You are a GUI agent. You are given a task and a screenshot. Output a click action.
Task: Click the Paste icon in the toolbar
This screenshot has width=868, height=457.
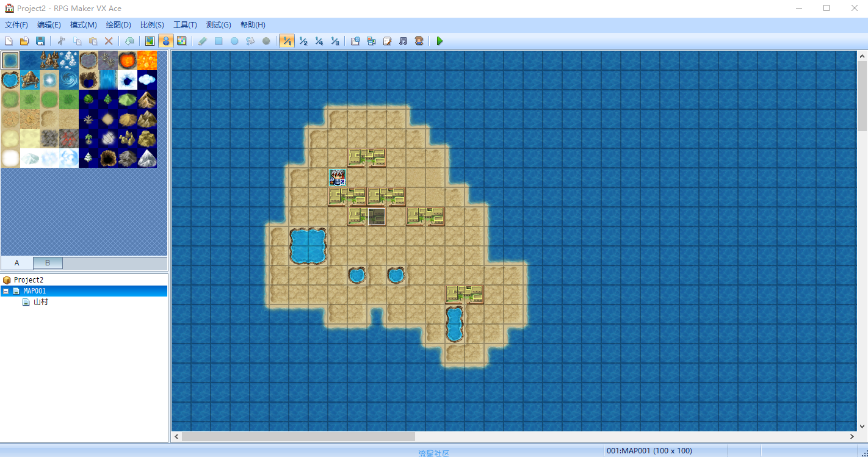click(93, 41)
